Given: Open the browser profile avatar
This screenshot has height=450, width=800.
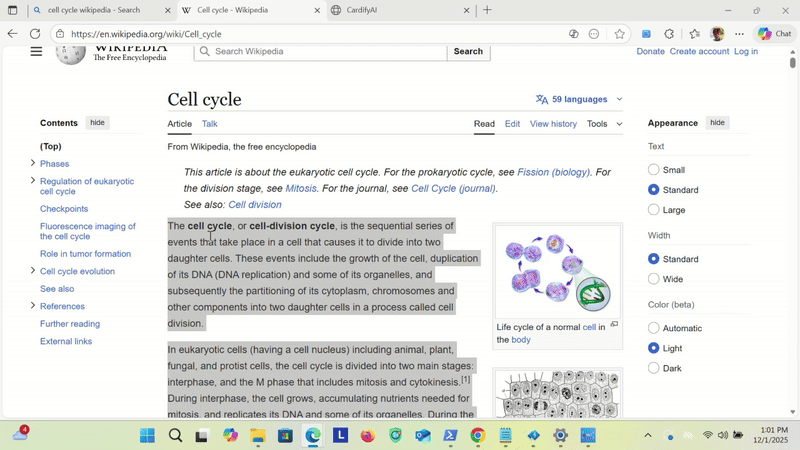Looking at the screenshot, I should point(717,34).
